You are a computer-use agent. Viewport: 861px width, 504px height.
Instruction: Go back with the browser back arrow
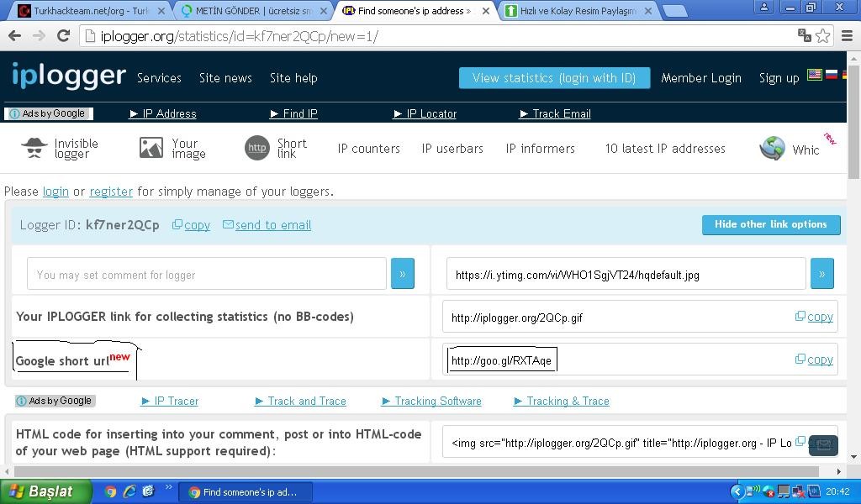tap(15, 36)
